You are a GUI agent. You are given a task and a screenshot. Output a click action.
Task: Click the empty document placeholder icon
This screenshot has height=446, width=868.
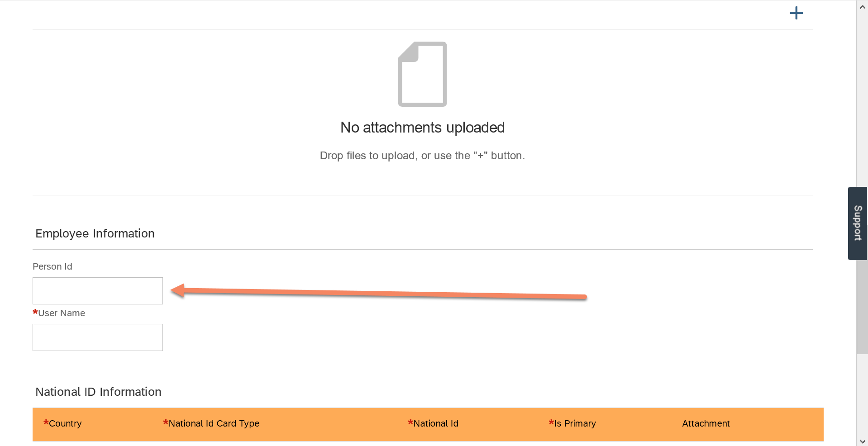pos(422,74)
